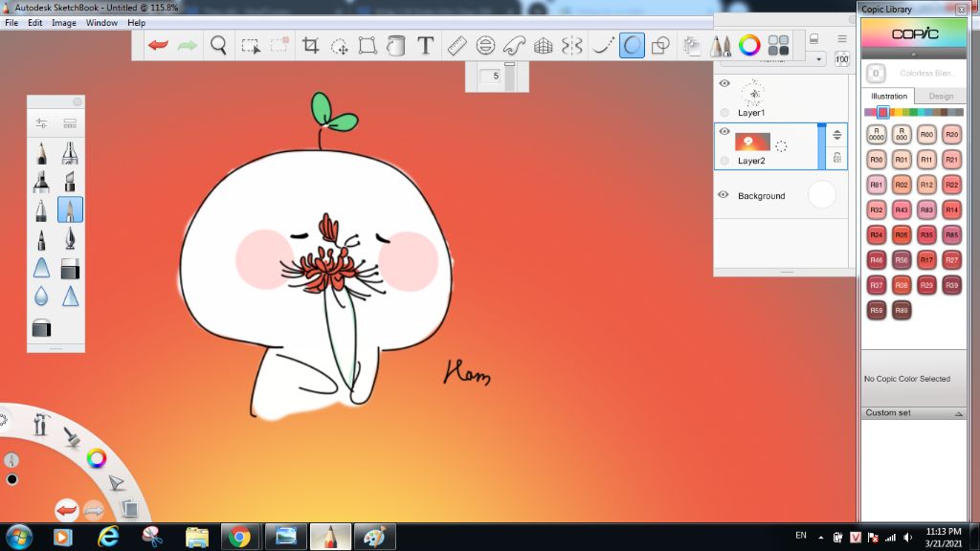Switch to the Design tab
The image size is (980, 551).
[941, 97]
